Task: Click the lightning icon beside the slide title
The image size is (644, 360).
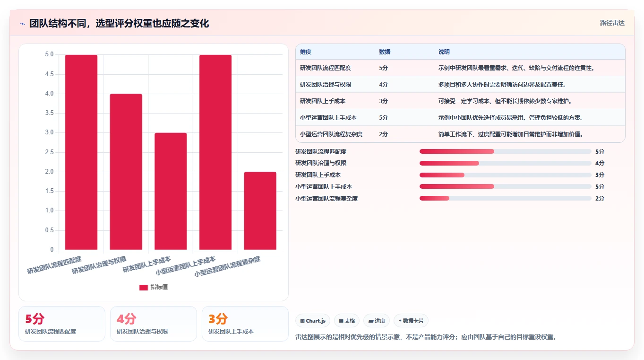Action: pos(22,24)
